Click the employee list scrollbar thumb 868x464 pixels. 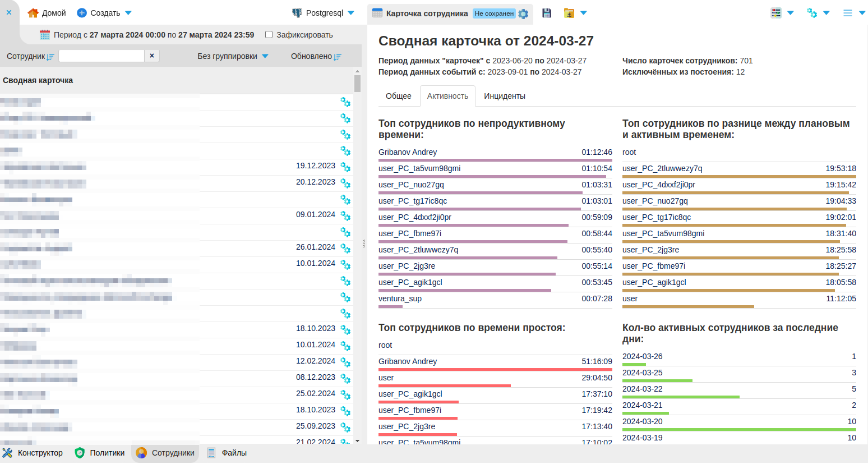click(358, 83)
